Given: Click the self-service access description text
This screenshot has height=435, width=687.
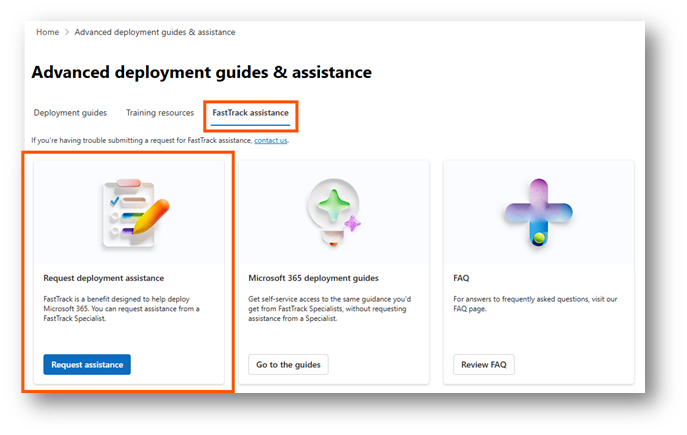Looking at the screenshot, I should point(329,309).
